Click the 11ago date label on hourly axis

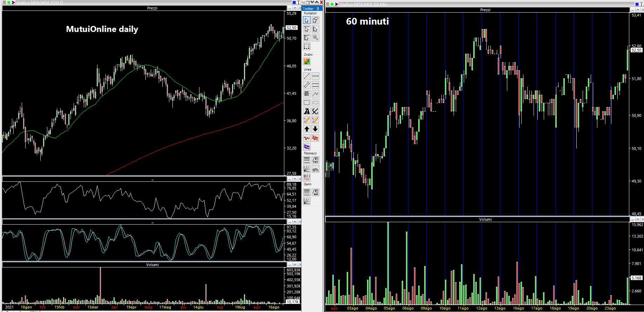click(463, 308)
